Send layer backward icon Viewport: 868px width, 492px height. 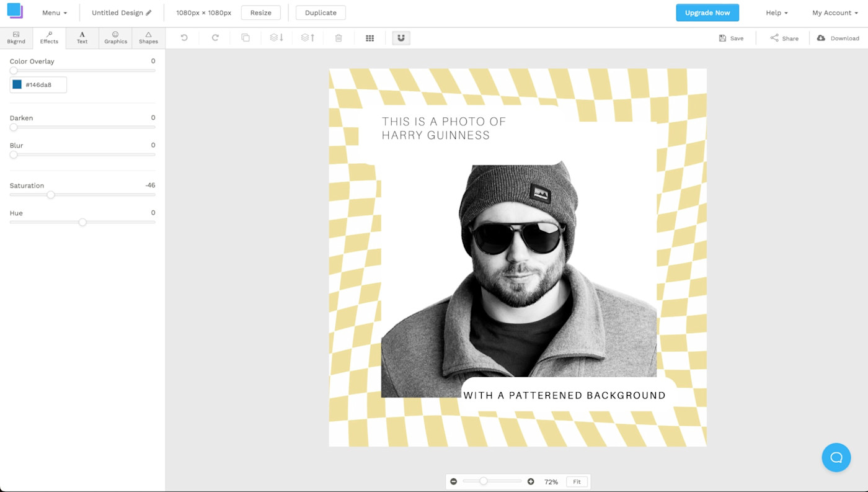point(277,38)
